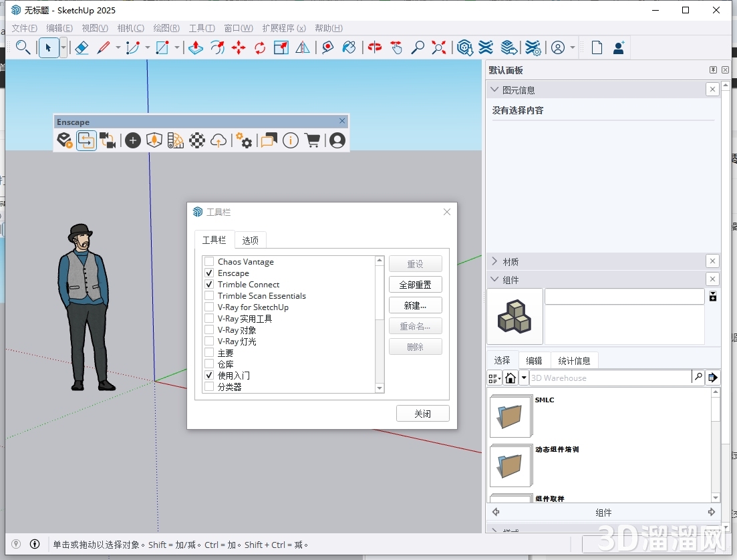Open the Select tool dropdown arrow
This screenshot has width=737, height=560.
tap(63, 47)
